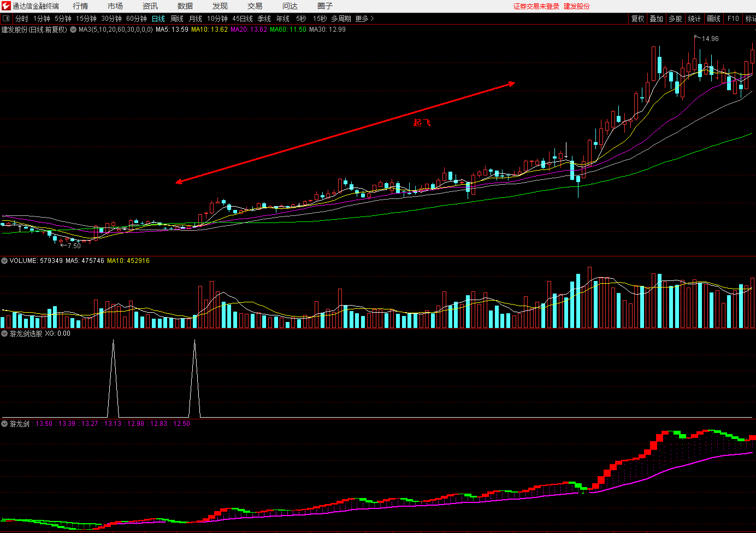
Task: Click the 游龙剑选股 XG: 0.00 label
Action: coord(40,333)
